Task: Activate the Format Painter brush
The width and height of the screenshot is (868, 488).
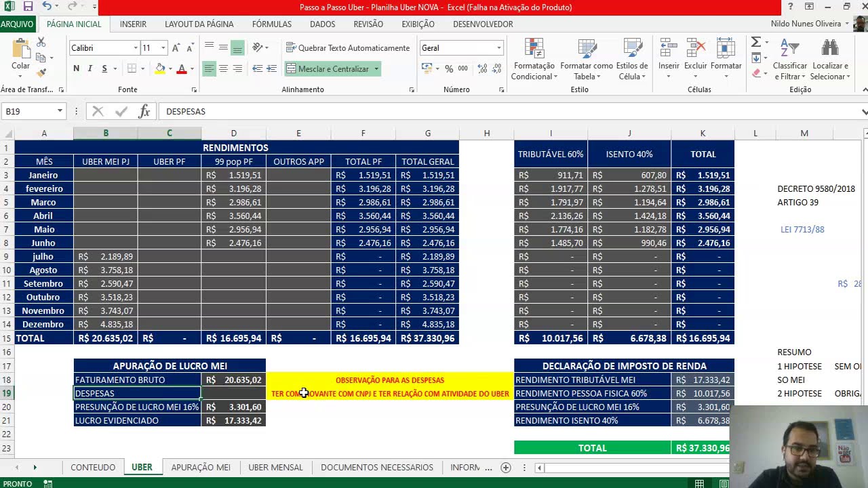Action: 41,73
